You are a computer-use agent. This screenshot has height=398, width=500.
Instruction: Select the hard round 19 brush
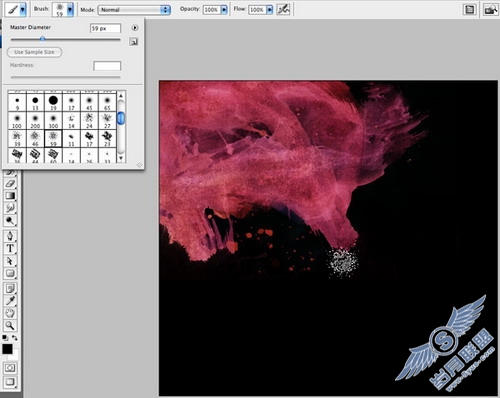pyautogui.click(x=53, y=102)
